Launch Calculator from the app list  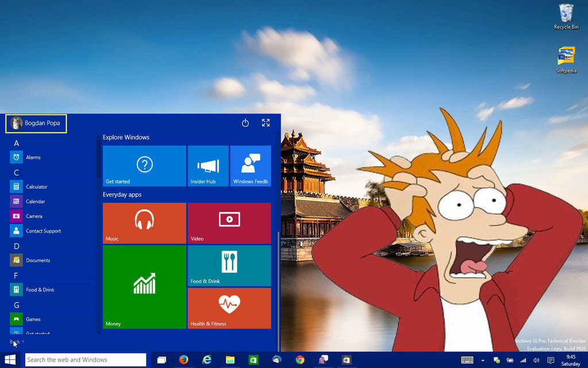pyautogui.click(x=52, y=187)
